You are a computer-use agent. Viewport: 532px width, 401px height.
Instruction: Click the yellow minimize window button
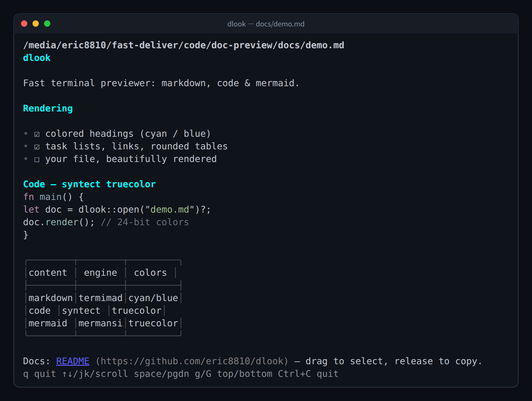[x=36, y=24]
